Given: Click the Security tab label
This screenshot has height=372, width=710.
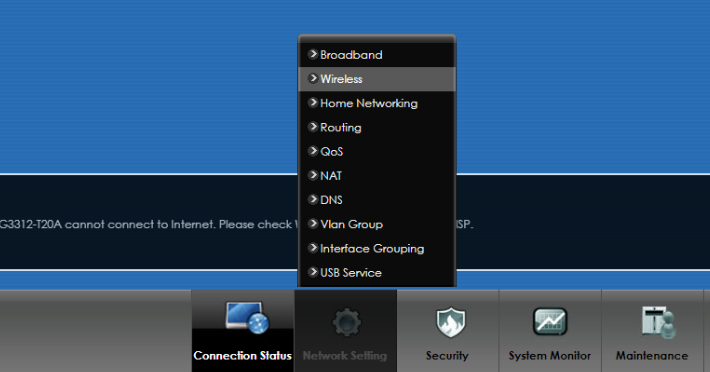Looking at the screenshot, I should click(447, 356).
